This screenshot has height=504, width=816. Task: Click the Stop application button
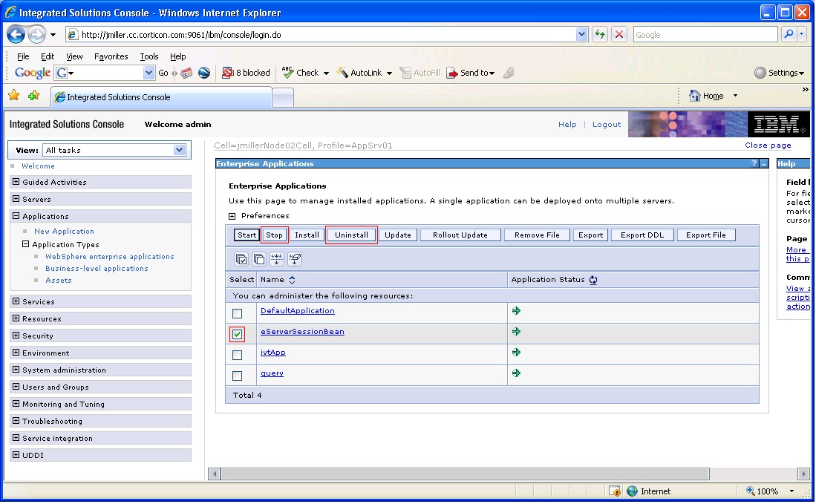click(x=274, y=235)
